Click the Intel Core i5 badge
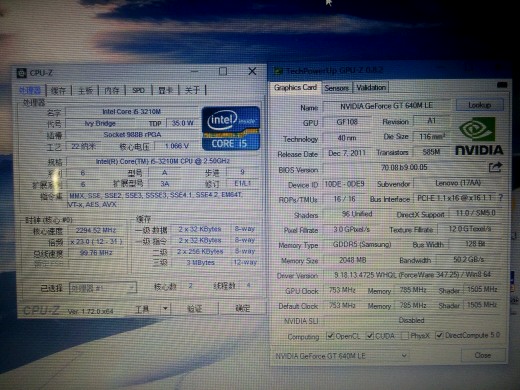This screenshot has height=390, width=520. pyautogui.click(x=231, y=128)
